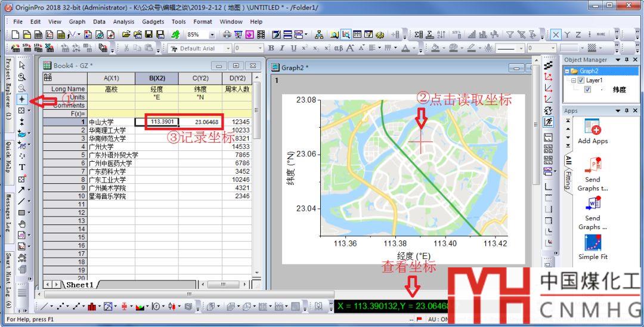The image size is (644, 327).
Task: Open the Gadgets menu
Action: click(x=153, y=21)
